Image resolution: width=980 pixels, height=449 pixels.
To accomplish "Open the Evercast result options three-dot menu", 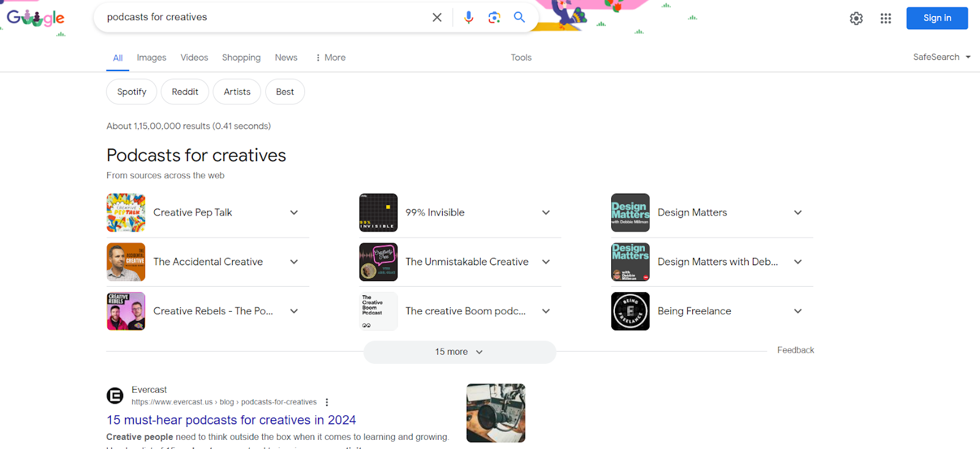I will pyautogui.click(x=327, y=402).
